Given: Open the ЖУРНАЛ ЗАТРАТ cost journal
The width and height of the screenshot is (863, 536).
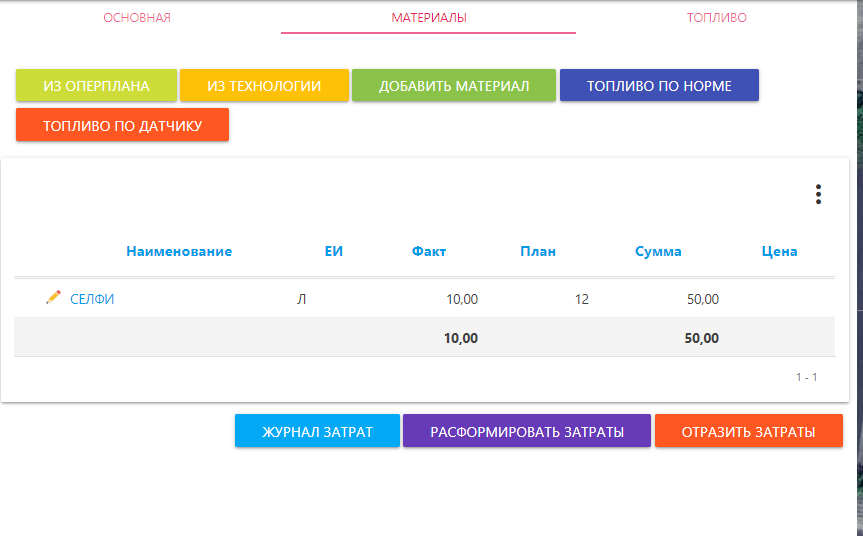Looking at the screenshot, I should [317, 432].
